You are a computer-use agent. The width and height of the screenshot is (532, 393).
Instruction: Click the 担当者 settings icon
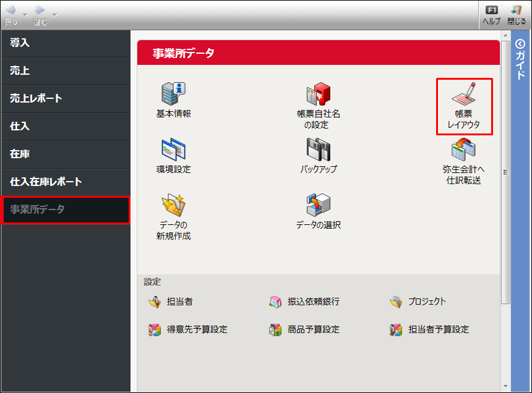[x=155, y=302]
